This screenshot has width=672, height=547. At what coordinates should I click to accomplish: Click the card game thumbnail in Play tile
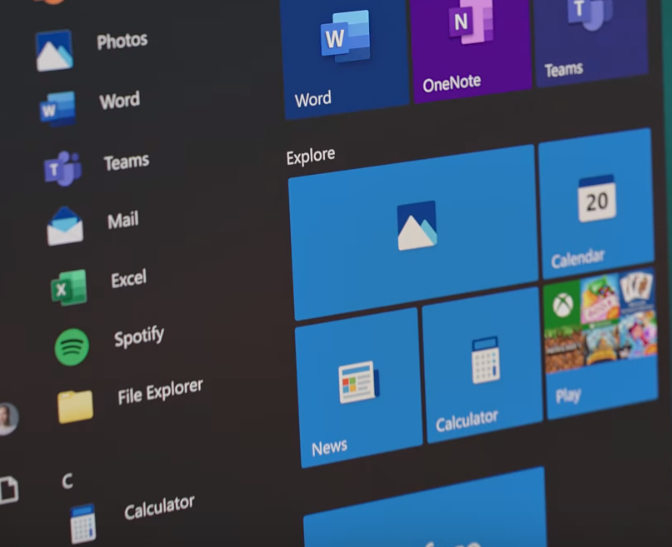pyautogui.click(x=638, y=288)
